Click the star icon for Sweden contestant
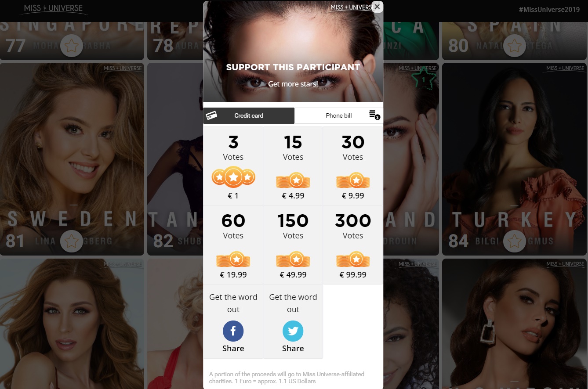Viewport: 588px width, 389px height. coord(72,241)
